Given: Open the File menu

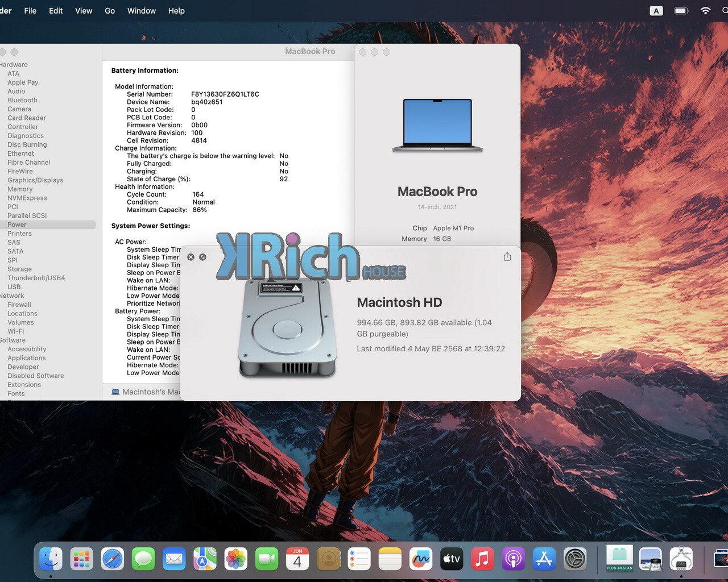Looking at the screenshot, I should coord(30,11).
